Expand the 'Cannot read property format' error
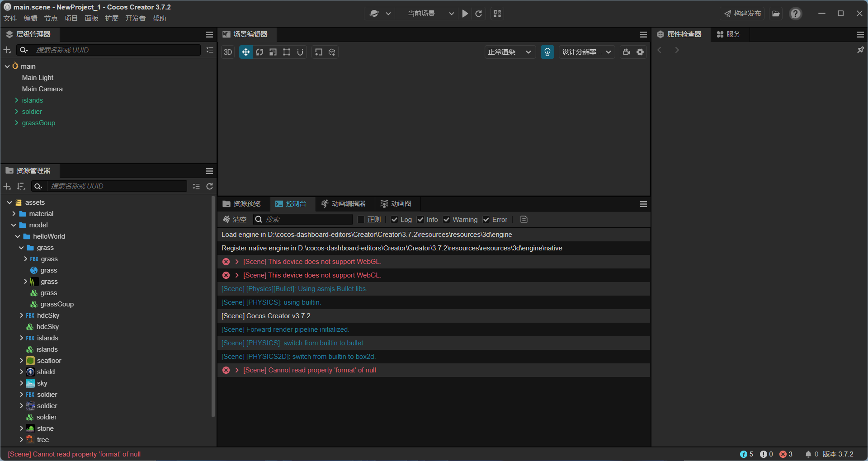 (237, 370)
